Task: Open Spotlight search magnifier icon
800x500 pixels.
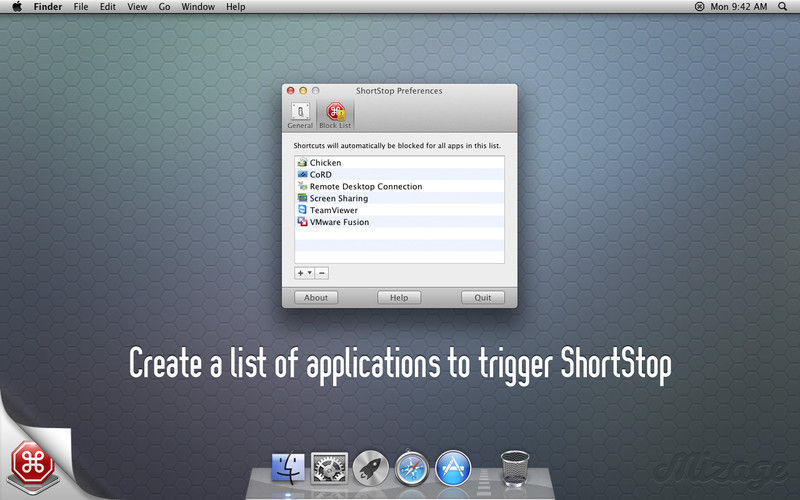Action: 783,7
